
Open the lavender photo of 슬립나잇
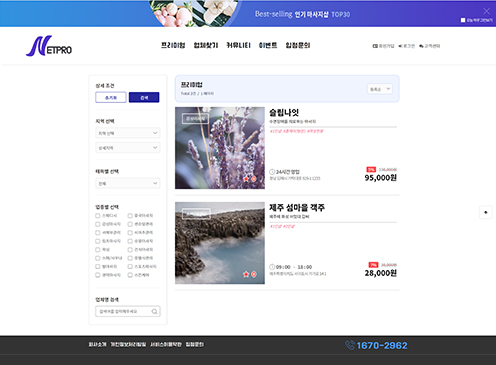[220, 148]
